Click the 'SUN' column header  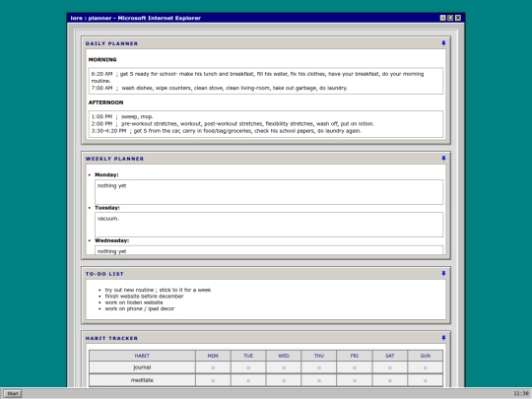point(426,356)
